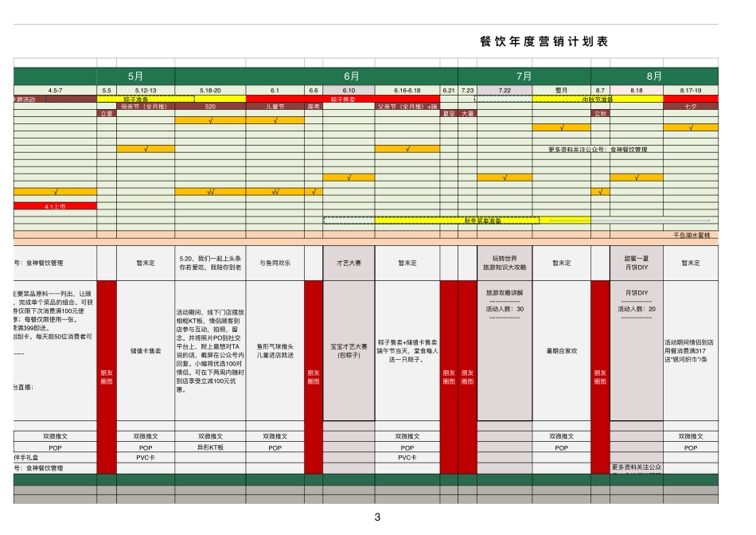The width and height of the screenshot is (756, 535).
Task: Click the title 餐饮年度营销计划表
Action: (x=544, y=41)
